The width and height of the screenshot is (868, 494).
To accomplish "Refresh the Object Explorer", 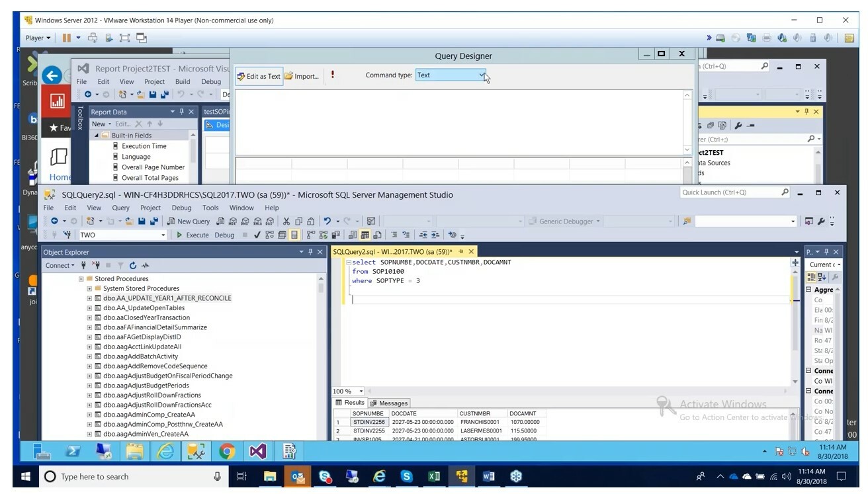I will click(x=132, y=265).
